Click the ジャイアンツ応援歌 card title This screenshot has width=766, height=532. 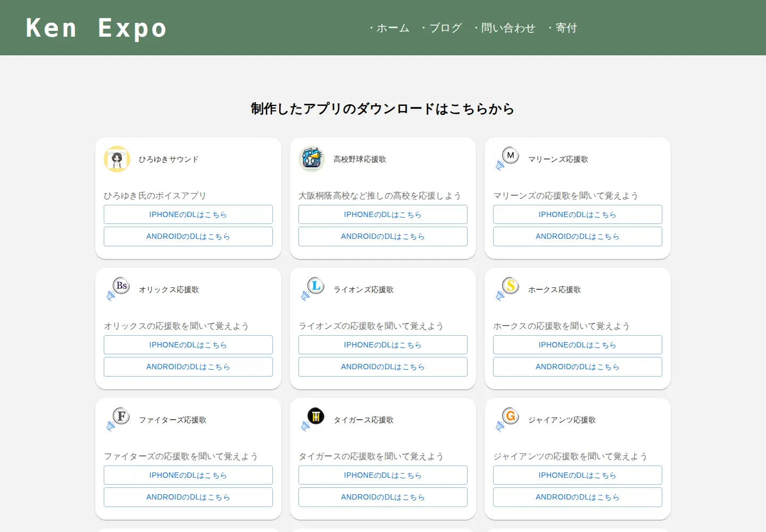pos(562,420)
